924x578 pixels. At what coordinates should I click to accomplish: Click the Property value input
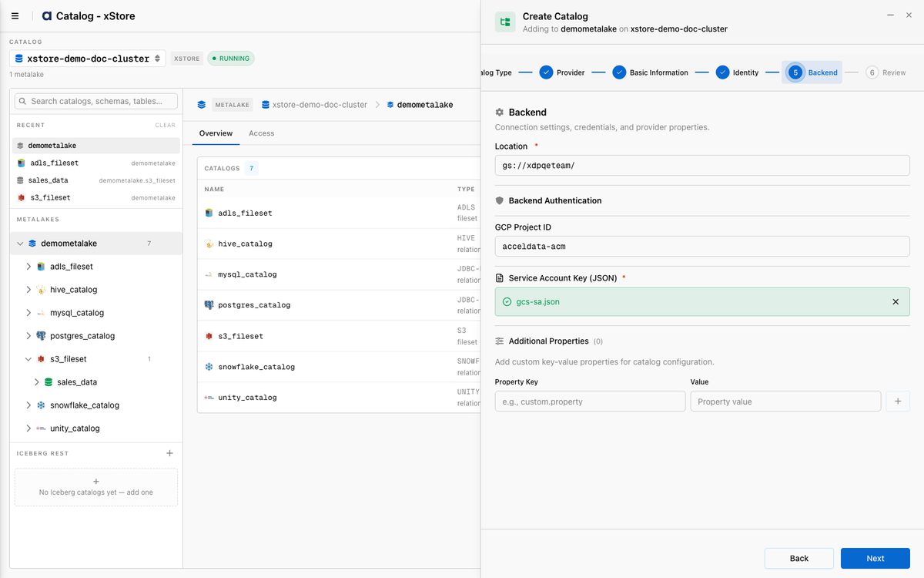point(785,402)
